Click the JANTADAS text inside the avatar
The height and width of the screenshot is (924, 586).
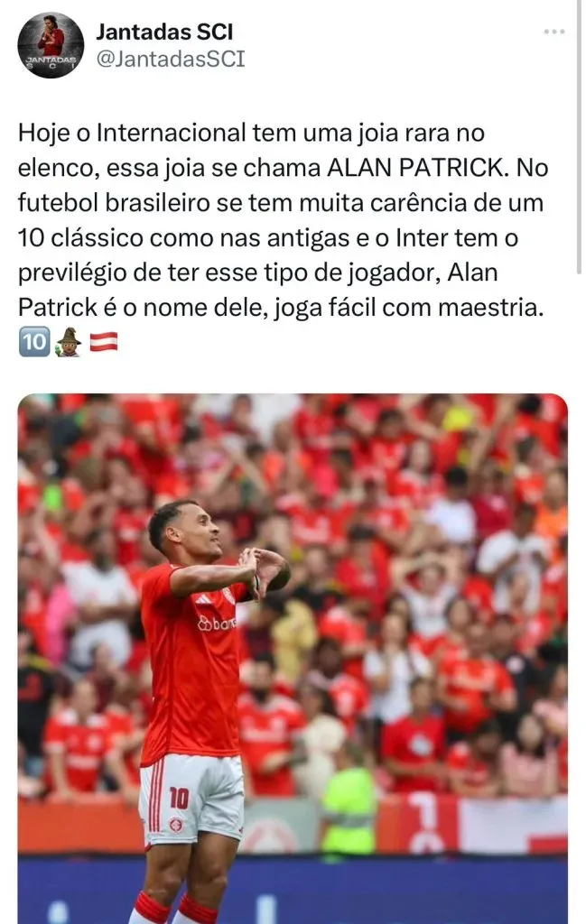(51, 60)
